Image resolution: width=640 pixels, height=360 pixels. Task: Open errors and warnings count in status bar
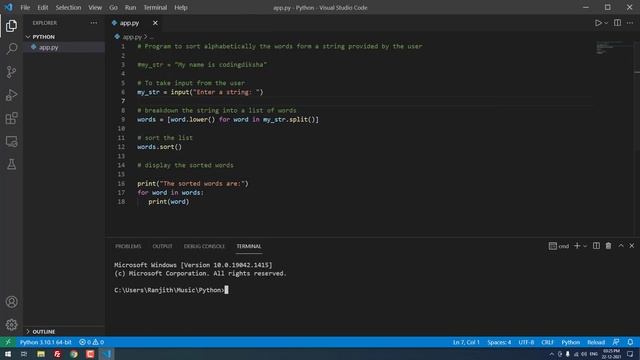point(91,342)
